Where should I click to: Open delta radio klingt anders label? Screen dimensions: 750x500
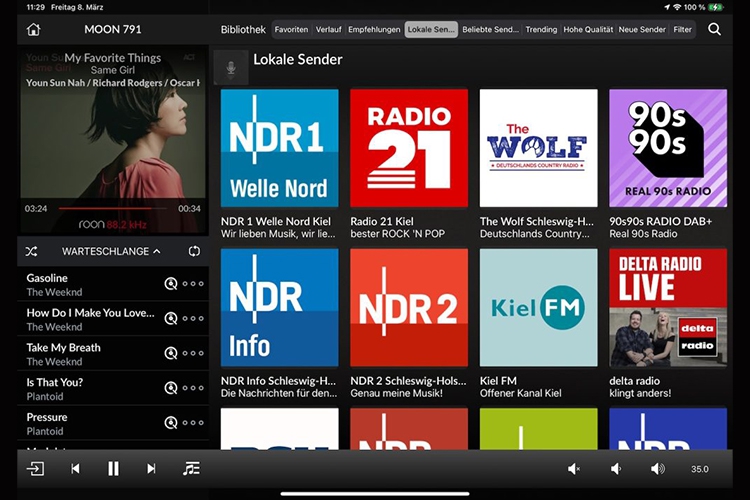640,387
